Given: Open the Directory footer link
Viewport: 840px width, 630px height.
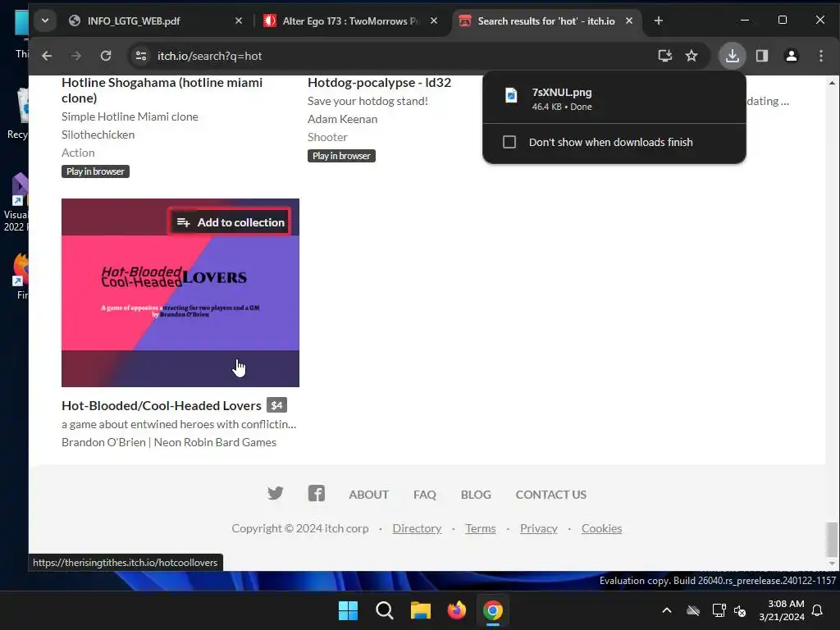Looking at the screenshot, I should (417, 528).
